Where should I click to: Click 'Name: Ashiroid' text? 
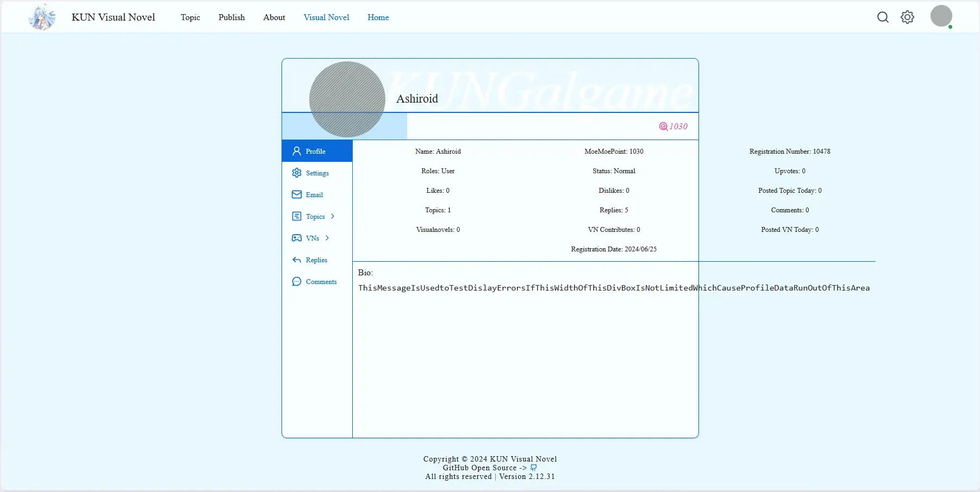coord(438,152)
